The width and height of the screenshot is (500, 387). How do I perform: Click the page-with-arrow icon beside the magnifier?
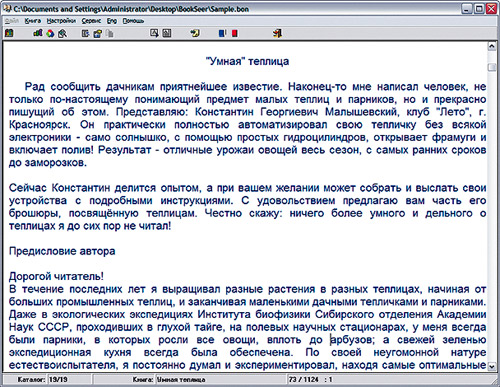85,33
